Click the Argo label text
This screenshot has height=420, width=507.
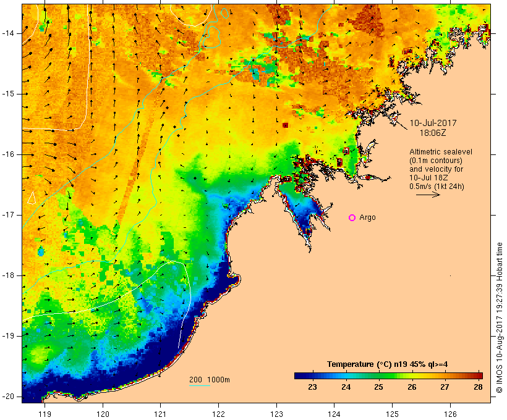click(368, 217)
